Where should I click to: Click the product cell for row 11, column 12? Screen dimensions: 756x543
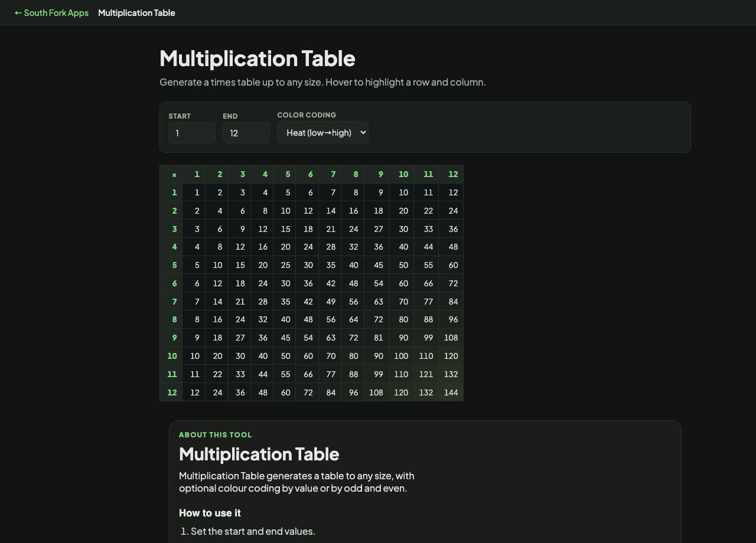click(451, 374)
